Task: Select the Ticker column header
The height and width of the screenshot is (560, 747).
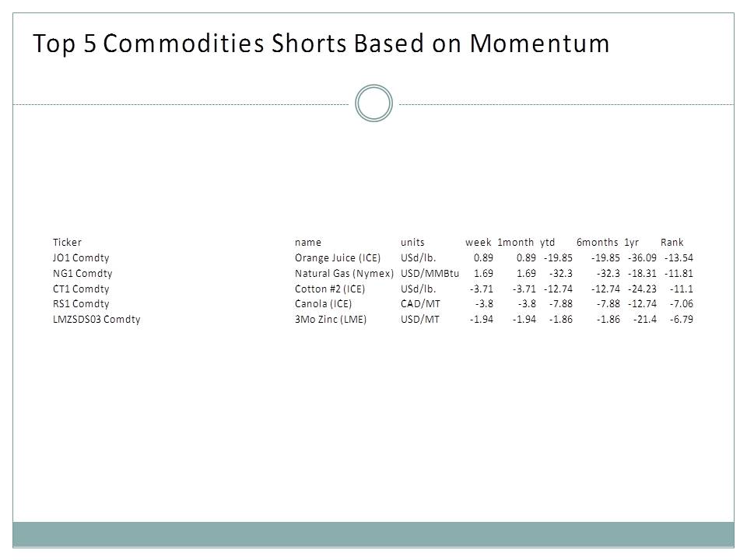Action: point(67,243)
